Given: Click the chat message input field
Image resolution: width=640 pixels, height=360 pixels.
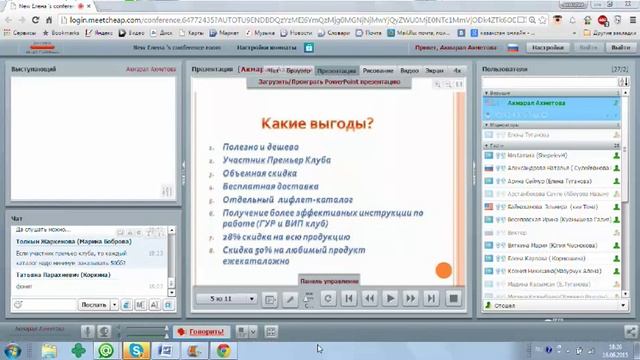Looking at the screenshot, I should tap(49, 305).
